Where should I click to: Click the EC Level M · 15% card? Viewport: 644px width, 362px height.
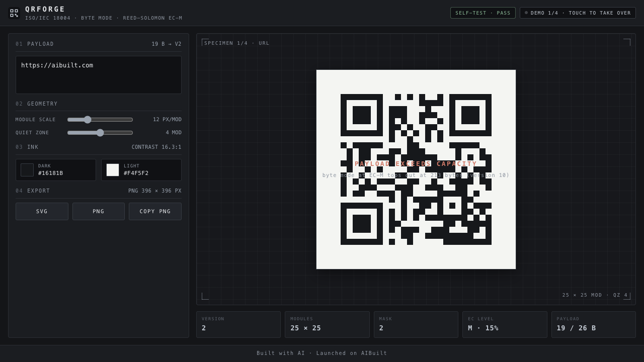505,324
